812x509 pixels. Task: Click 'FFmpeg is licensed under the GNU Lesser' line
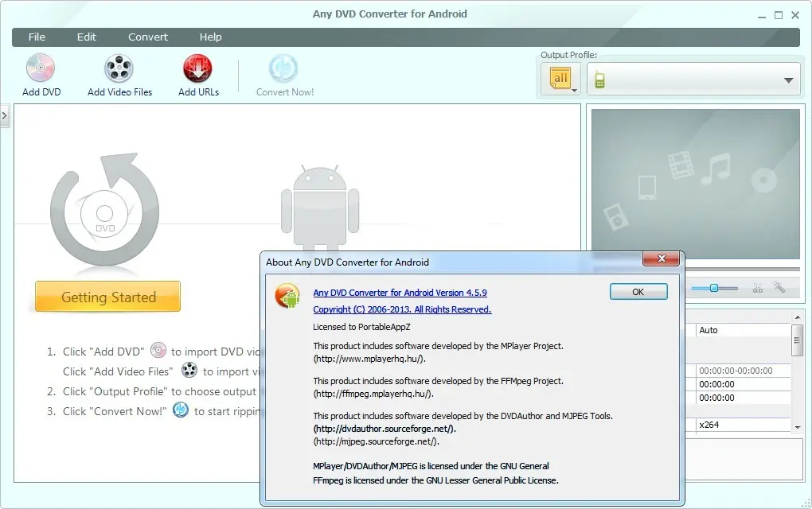click(x=435, y=480)
